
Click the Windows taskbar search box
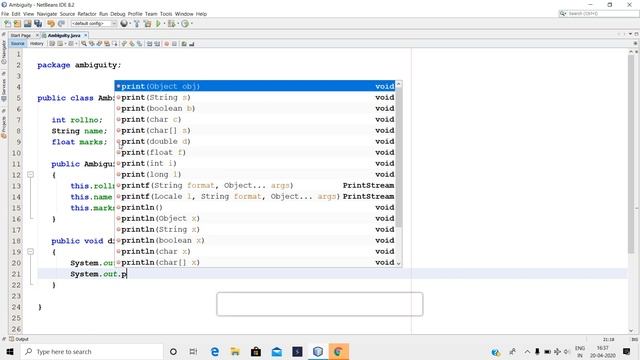[x=92, y=351]
